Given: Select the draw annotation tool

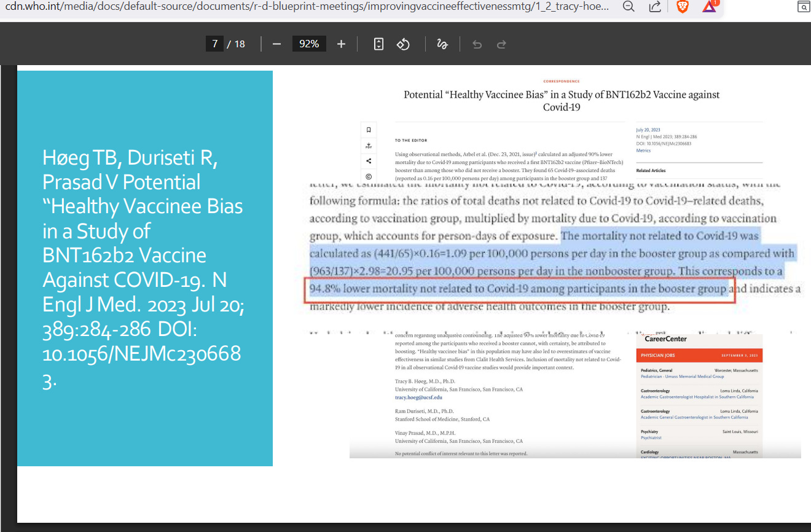Looking at the screenshot, I should click(442, 44).
